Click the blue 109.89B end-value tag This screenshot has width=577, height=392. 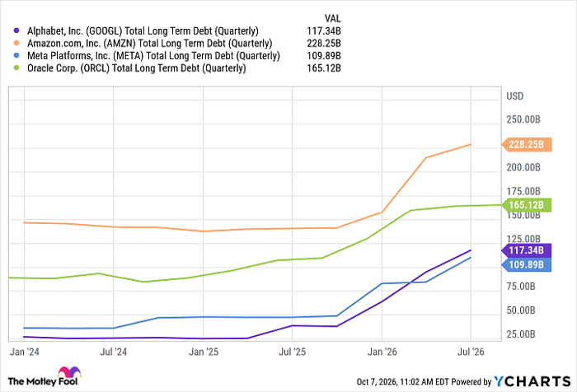527,264
